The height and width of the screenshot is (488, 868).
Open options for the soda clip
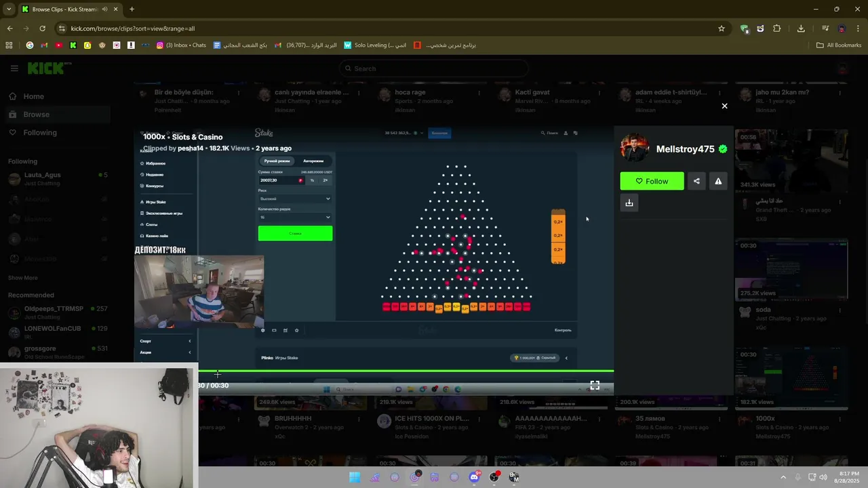tap(840, 310)
